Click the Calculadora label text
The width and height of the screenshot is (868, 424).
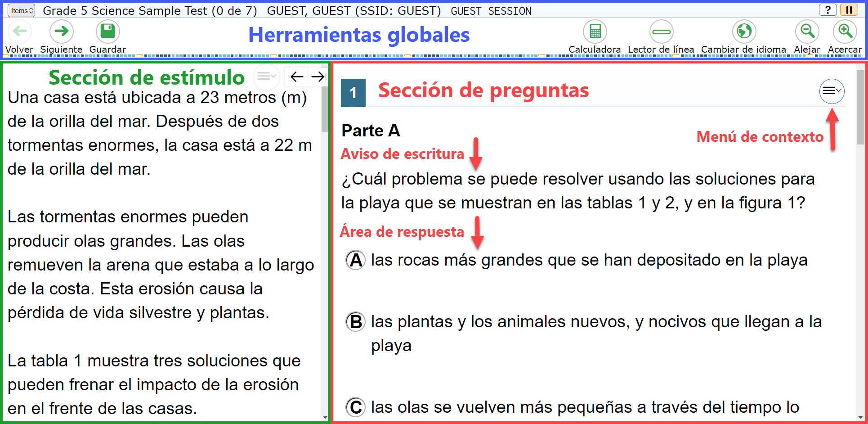coord(595,50)
